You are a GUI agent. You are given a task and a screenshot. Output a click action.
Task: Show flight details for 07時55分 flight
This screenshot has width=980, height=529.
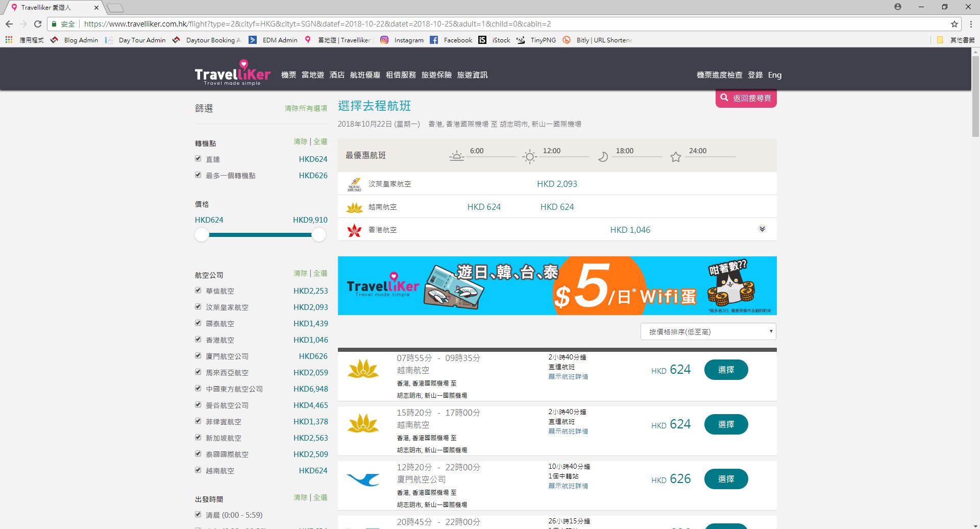[568, 377]
